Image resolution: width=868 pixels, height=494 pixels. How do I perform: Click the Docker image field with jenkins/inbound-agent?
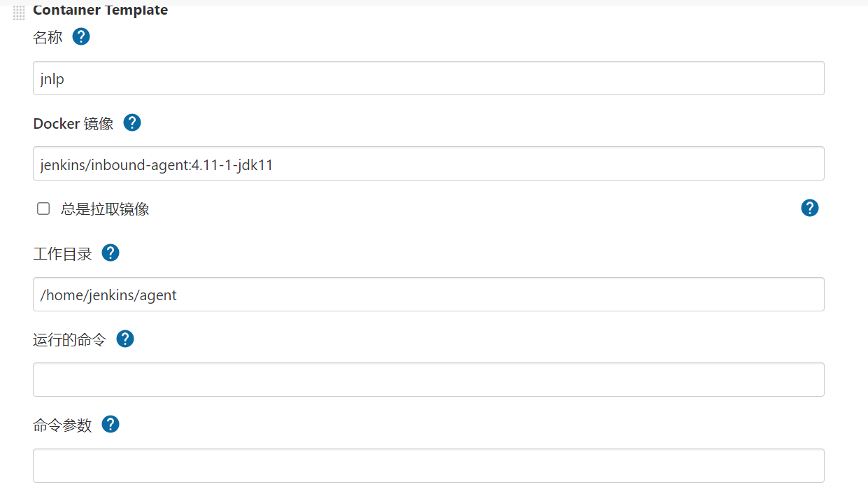pos(428,164)
